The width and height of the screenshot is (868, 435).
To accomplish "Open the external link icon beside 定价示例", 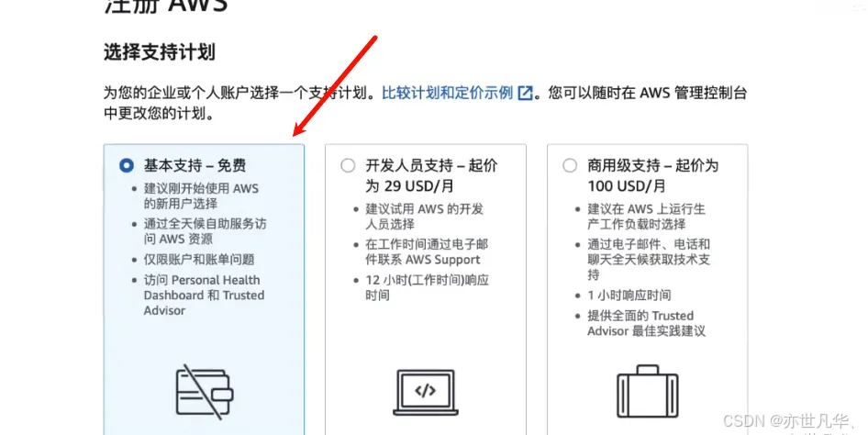I will click(525, 93).
